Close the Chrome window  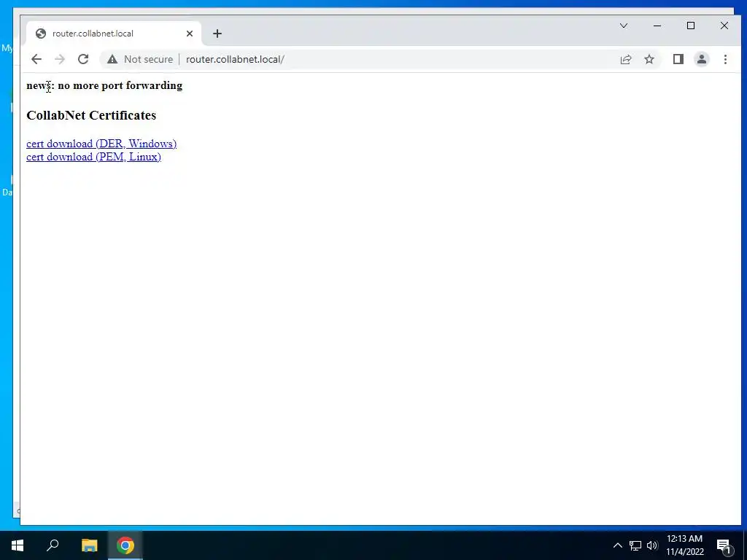pos(724,26)
